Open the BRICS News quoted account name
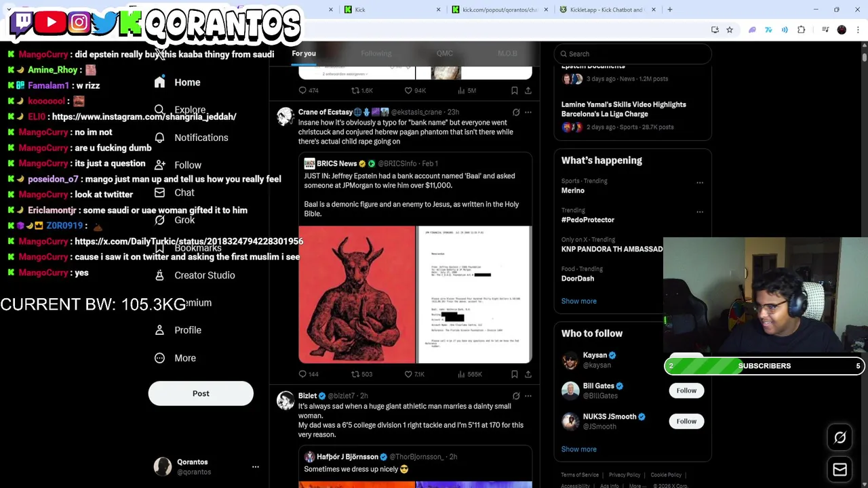The width and height of the screenshot is (868, 488). pos(336,163)
